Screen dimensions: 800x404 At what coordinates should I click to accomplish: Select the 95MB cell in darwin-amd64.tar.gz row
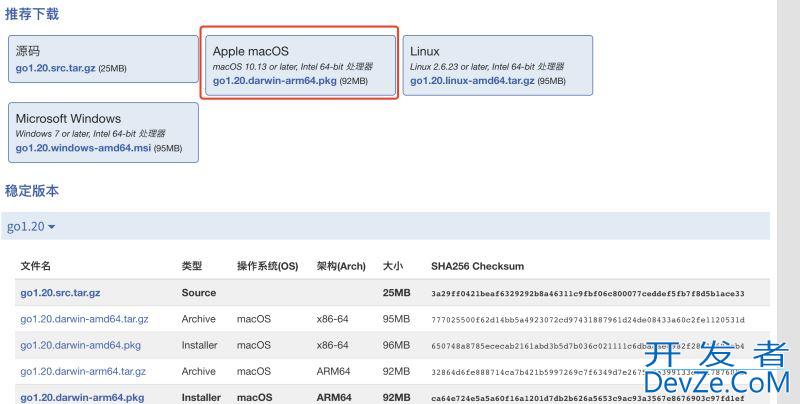[396, 319]
